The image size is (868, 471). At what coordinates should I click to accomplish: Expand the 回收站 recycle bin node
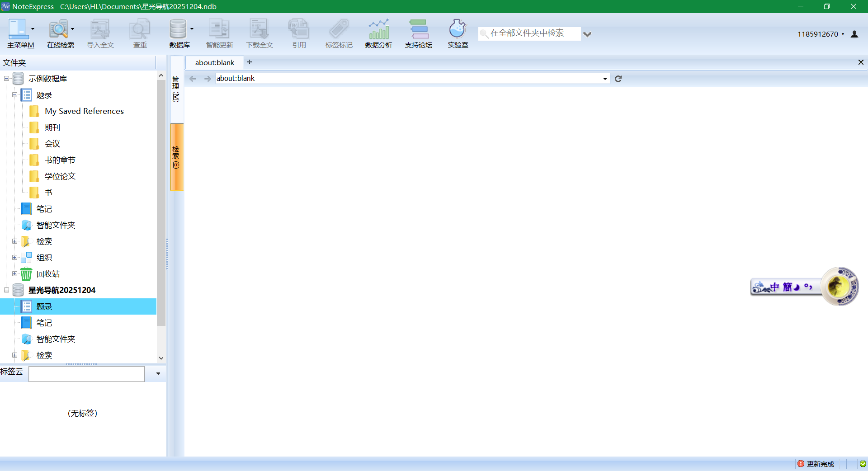click(15, 274)
